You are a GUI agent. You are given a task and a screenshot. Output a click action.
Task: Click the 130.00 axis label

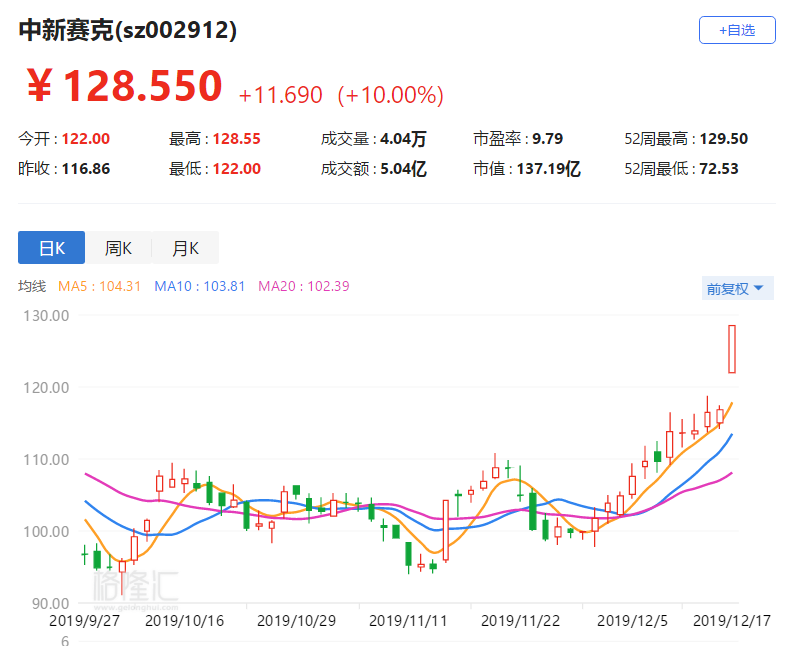(46, 316)
